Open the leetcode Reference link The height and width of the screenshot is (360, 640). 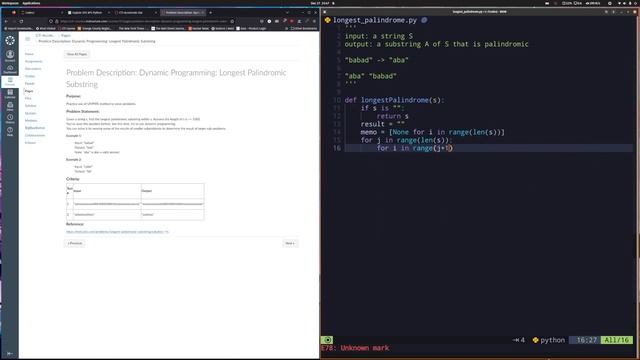(x=117, y=232)
